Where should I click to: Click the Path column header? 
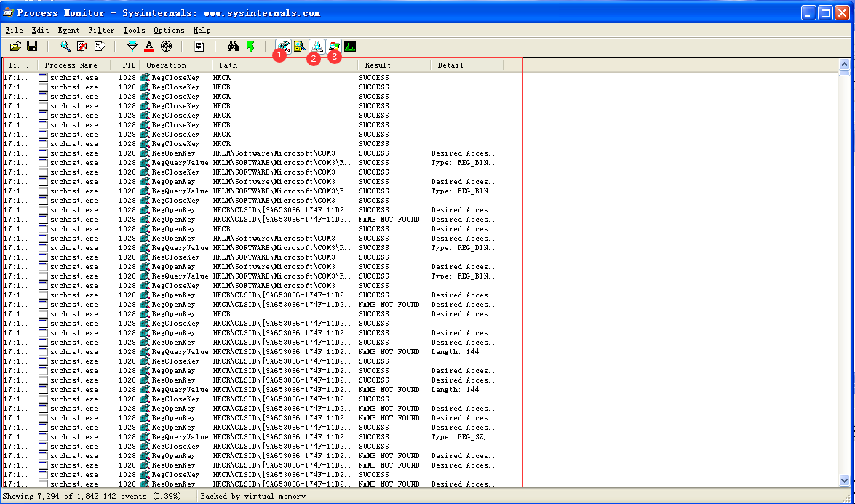pos(285,65)
